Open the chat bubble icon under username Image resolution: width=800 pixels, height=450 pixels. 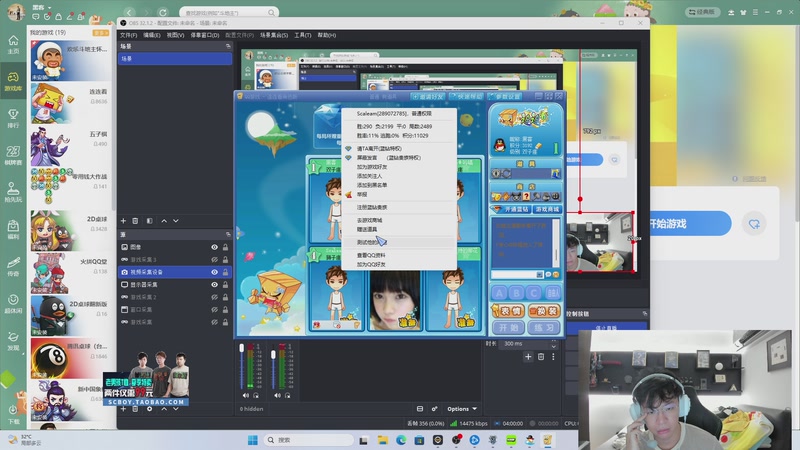point(36,17)
